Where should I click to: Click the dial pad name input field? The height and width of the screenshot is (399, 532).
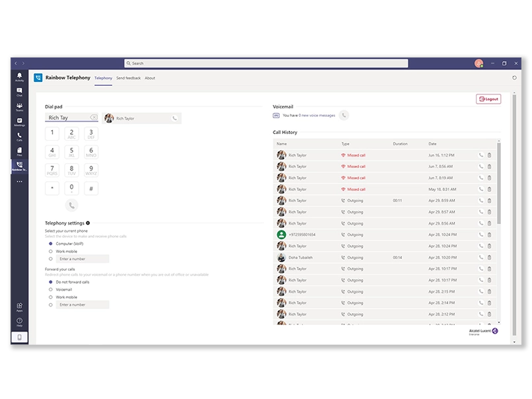(68, 117)
